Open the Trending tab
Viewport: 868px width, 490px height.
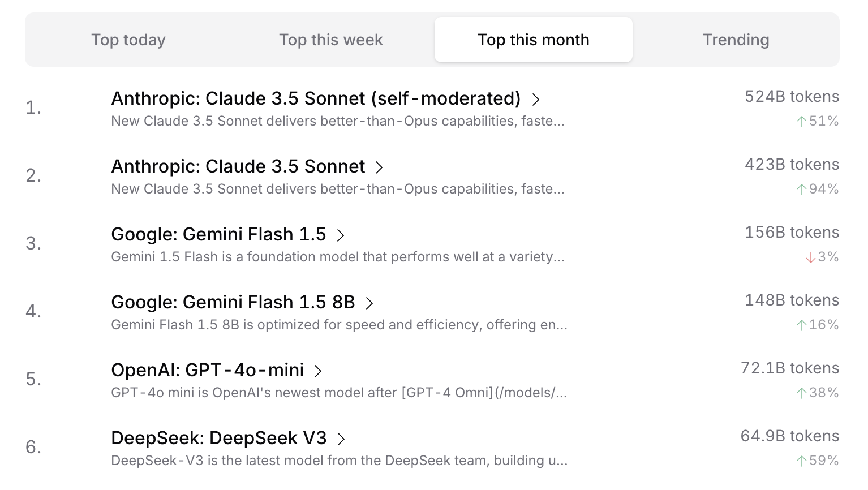[x=736, y=40]
